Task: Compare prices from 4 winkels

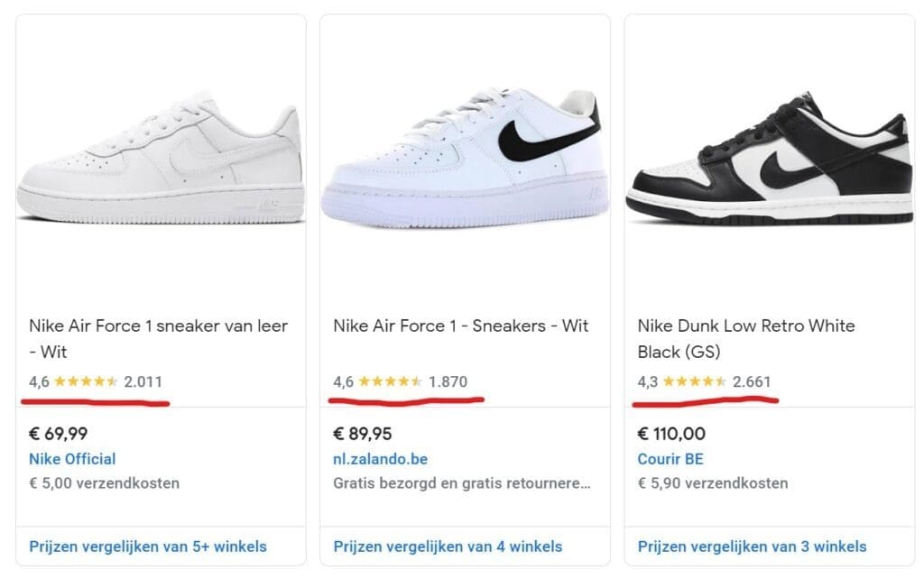Action: tap(448, 546)
